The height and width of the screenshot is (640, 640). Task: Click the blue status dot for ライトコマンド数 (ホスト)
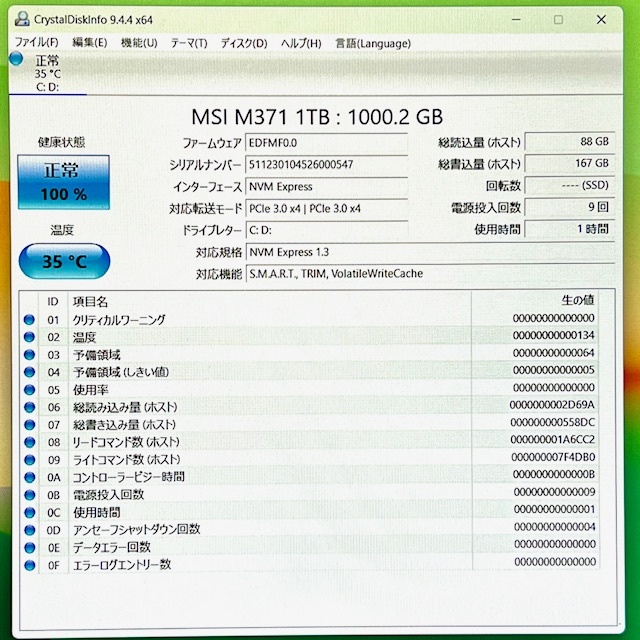click(x=29, y=460)
